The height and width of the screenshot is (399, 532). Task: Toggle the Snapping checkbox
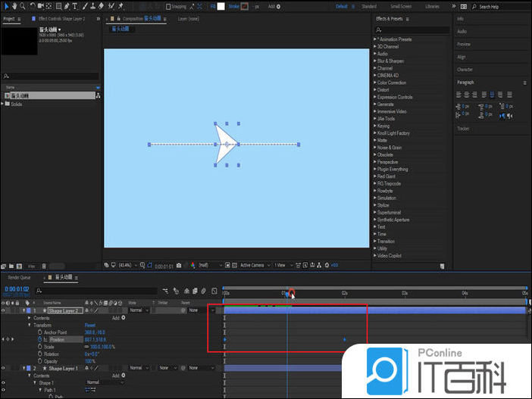pyautogui.click(x=167, y=6)
